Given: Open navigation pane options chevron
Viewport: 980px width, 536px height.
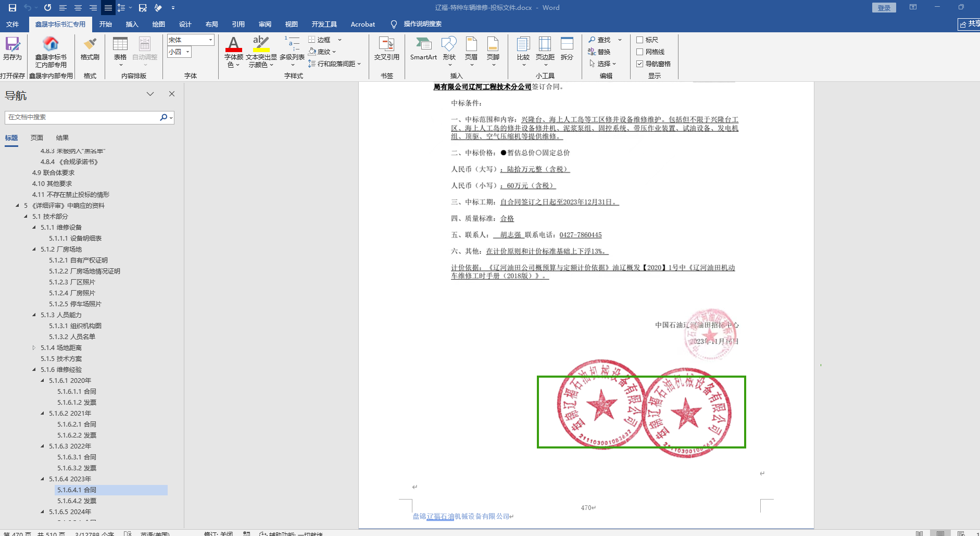Looking at the screenshot, I should pyautogui.click(x=150, y=94).
